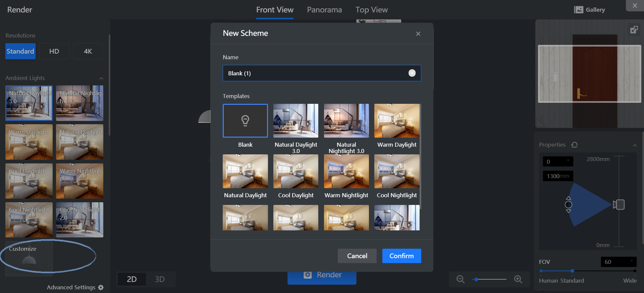The width and height of the screenshot is (644, 293).
Task: Close the New Scheme dialog
Action: click(418, 34)
